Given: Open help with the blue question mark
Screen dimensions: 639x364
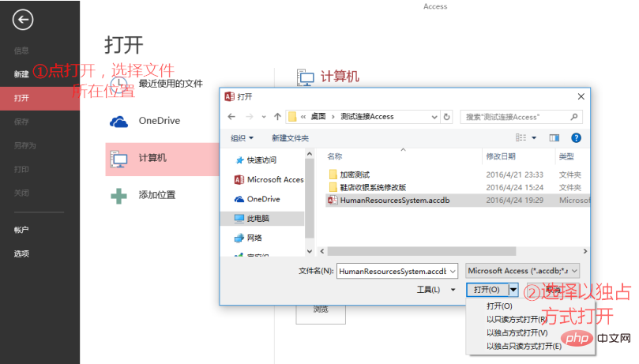Looking at the screenshot, I should coord(577,138).
